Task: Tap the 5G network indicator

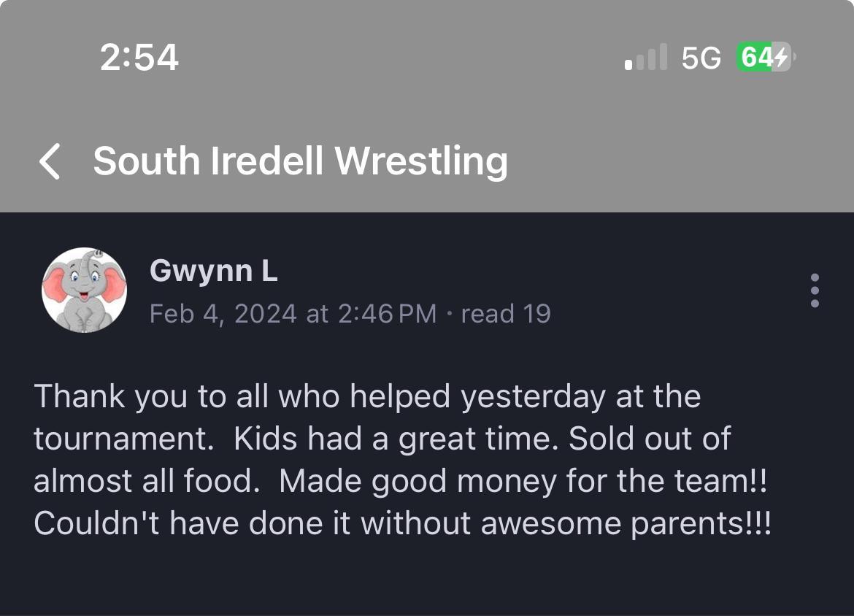Action: pos(701,58)
